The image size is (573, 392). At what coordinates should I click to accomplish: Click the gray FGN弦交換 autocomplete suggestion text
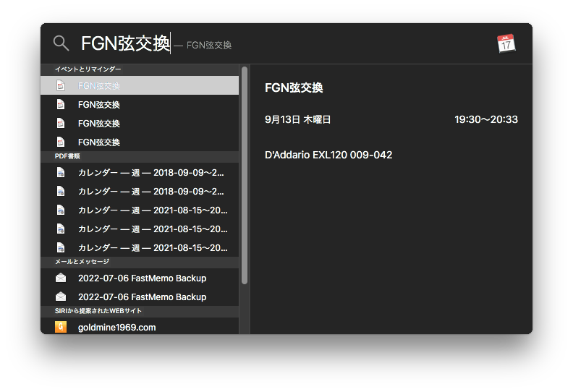[209, 46]
